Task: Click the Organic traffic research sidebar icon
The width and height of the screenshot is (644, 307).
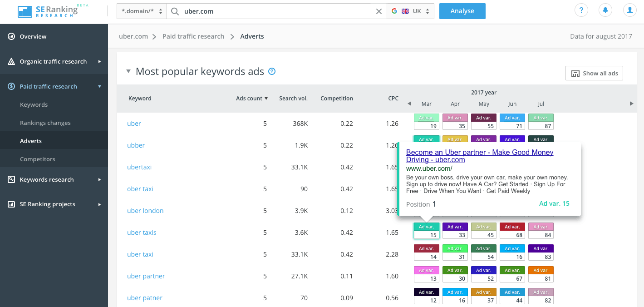Action: (11, 61)
